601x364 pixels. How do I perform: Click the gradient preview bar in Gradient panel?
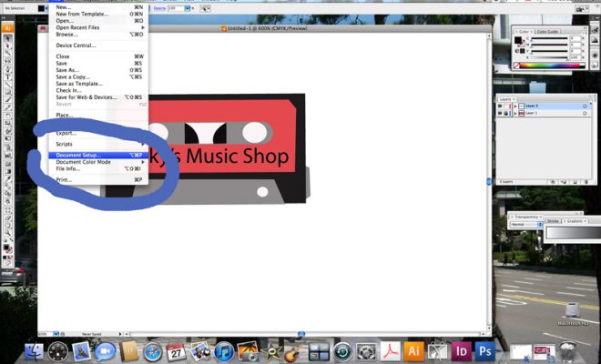coord(574,233)
